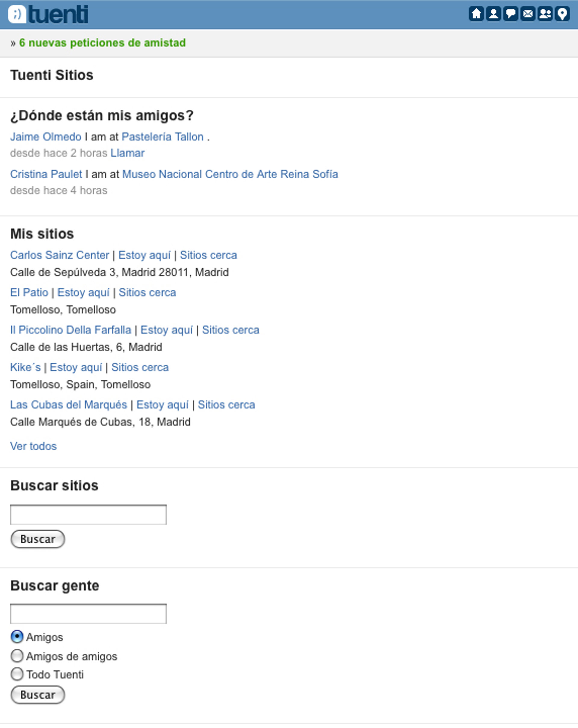Select the Amigos de amigos option
The image size is (578, 728).
point(17,656)
